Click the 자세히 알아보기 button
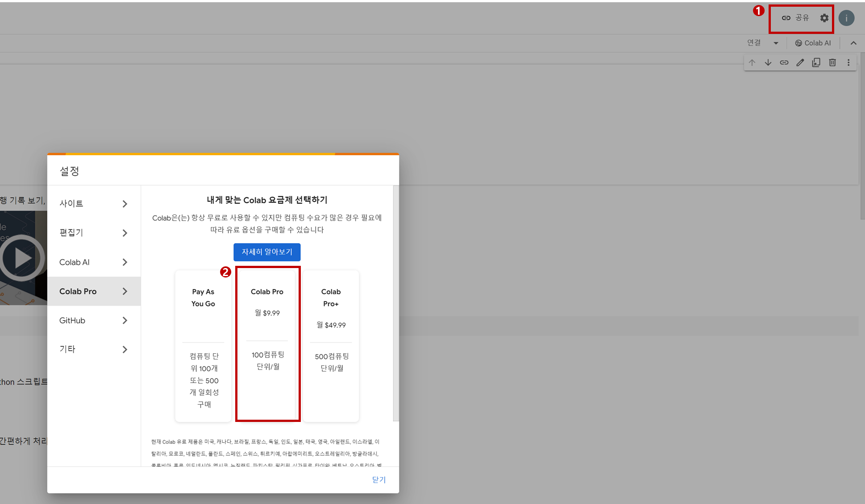This screenshot has width=865, height=504. tap(267, 252)
